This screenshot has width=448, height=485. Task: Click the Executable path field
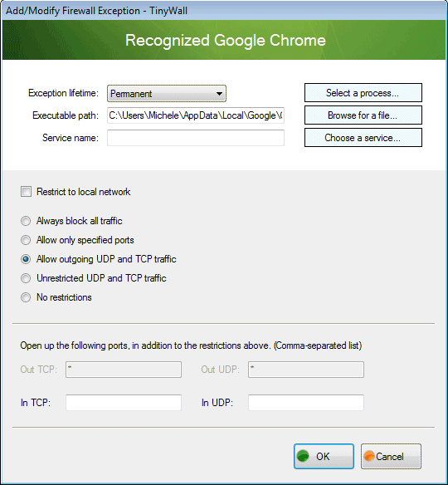(196, 115)
